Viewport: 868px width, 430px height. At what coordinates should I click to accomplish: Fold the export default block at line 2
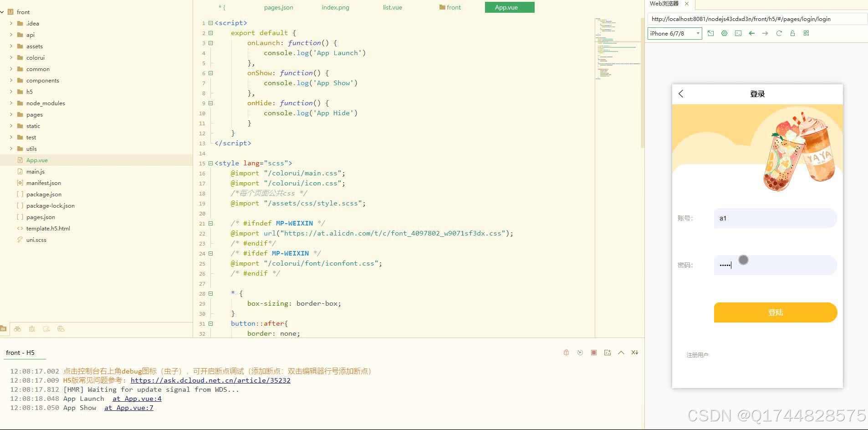tap(210, 33)
